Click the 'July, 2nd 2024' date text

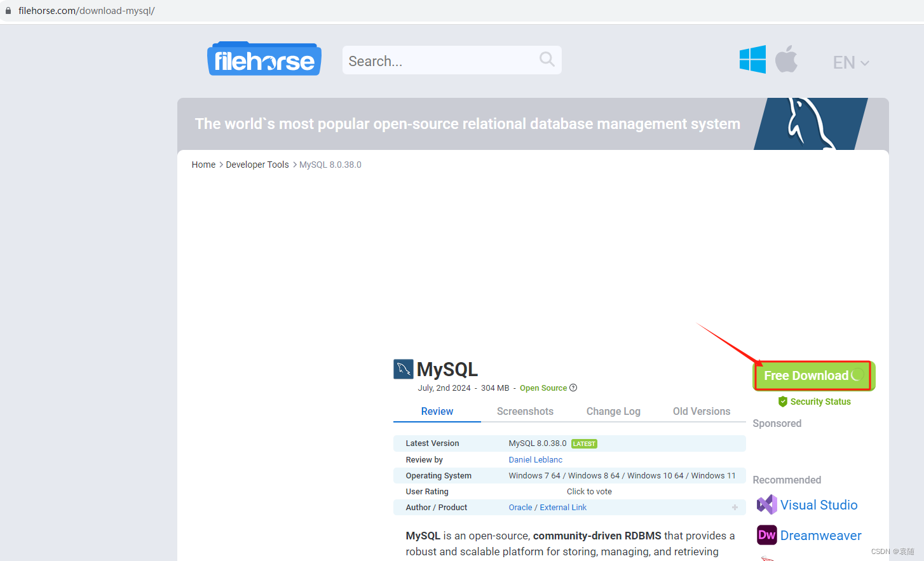(x=444, y=388)
